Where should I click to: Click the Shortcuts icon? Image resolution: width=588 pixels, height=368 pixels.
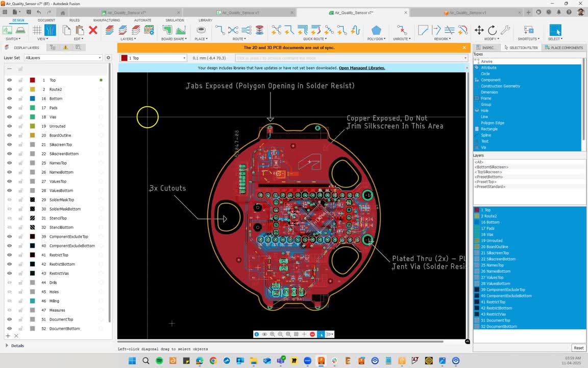528,30
